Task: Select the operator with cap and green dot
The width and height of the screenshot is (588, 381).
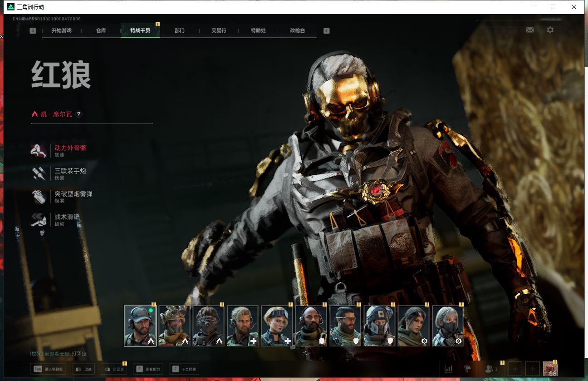Action: coord(140,326)
